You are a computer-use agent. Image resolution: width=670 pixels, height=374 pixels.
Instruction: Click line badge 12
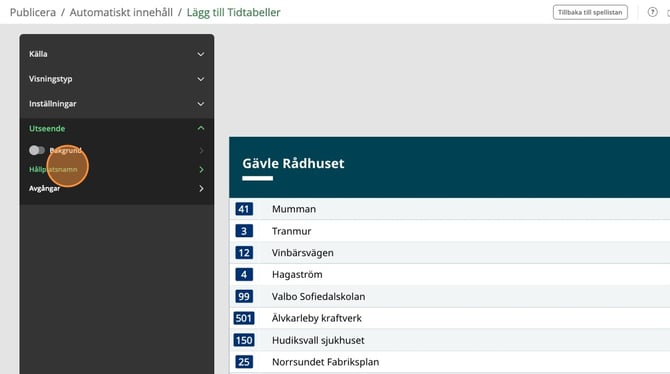coord(244,253)
